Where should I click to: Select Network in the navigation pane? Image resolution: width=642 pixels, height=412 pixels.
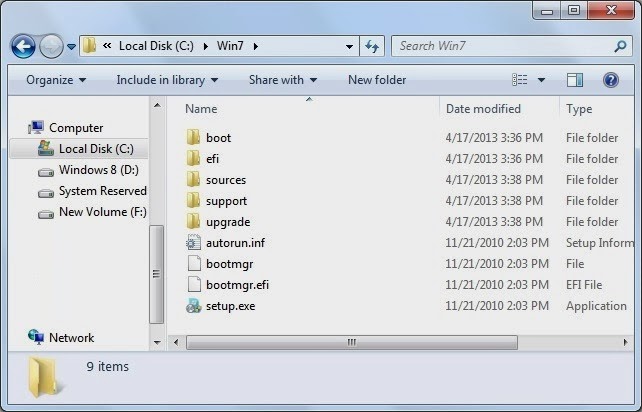point(72,337)
